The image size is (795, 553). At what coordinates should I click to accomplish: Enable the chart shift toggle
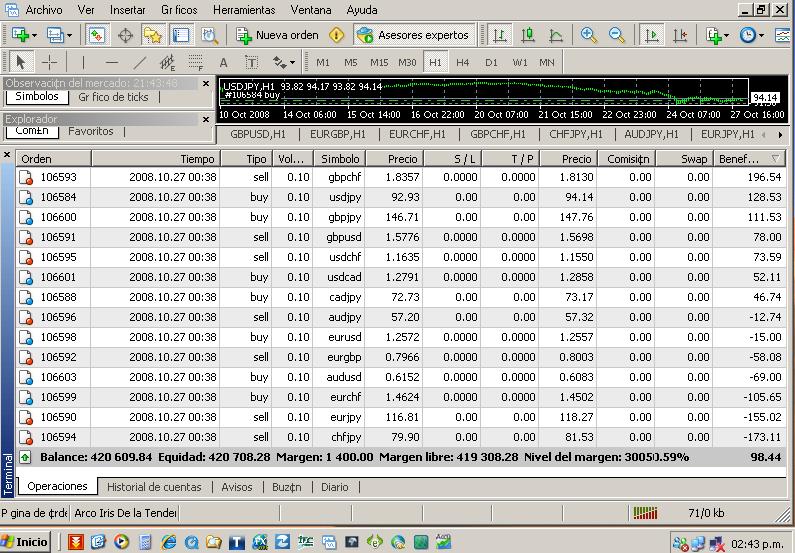click(681, 35)
